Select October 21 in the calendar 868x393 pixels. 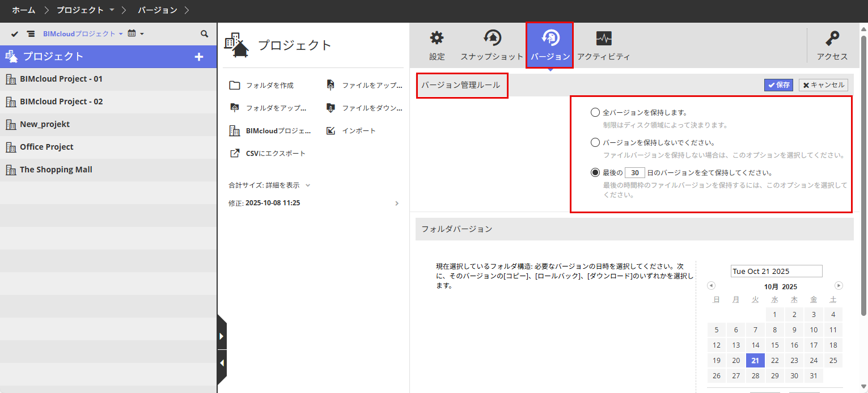pyautogui.click(x=755, y=361)
